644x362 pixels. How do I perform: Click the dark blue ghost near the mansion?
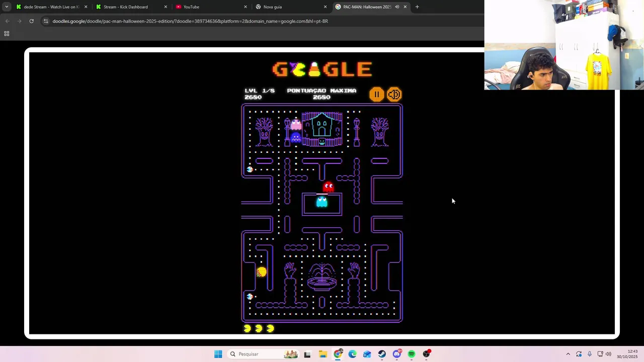296,137
